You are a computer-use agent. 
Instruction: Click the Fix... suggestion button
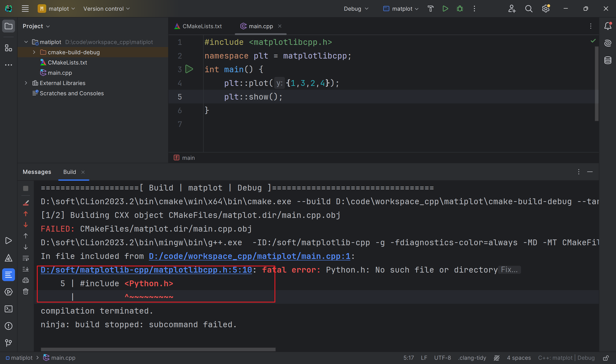pyautogui.click(x=509, y=270)
